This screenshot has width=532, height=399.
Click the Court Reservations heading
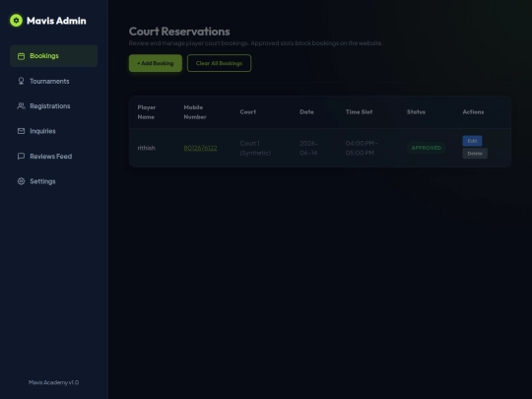(179, 32)
